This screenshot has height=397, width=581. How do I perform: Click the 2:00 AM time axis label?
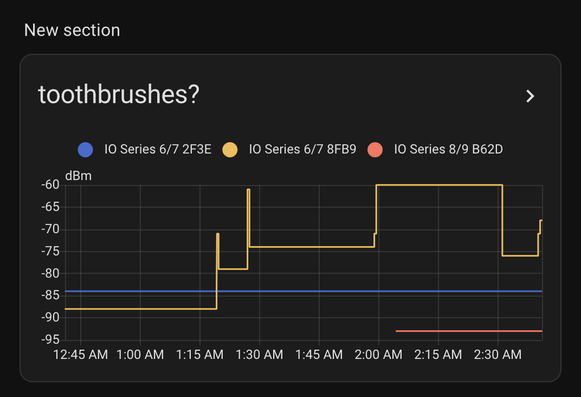click(x=378, y=355)
